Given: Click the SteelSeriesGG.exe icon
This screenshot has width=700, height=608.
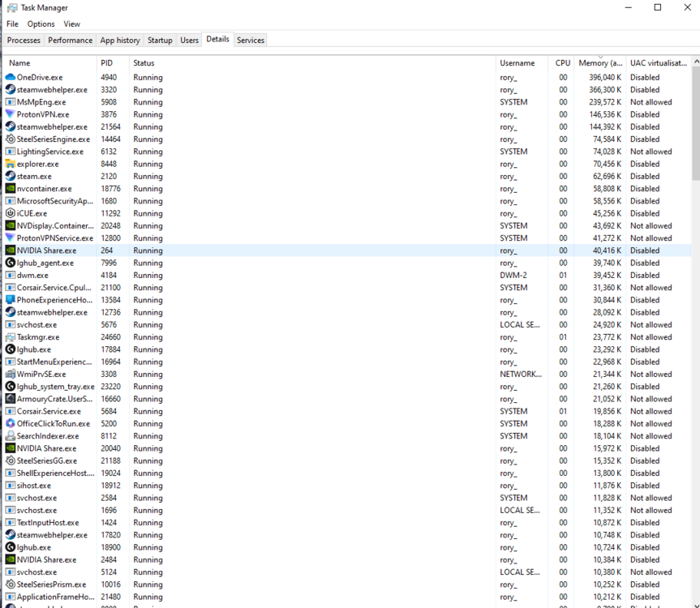Looking at the screenshot, I should pyautogui.click(x=11, y=460).
